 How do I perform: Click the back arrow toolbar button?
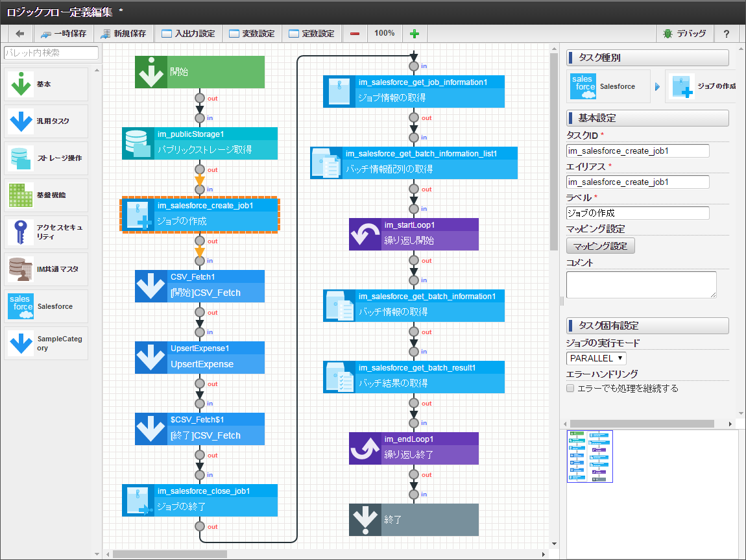pyautogui.click(x=20, y=34)
